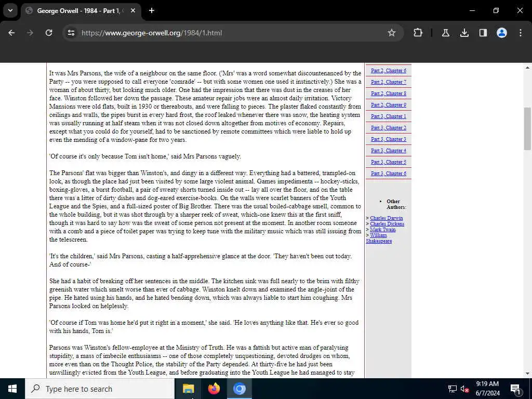Open Chrome Labs flask icon
This screenshot has width=532, height=399.
[x=445, y=33]
